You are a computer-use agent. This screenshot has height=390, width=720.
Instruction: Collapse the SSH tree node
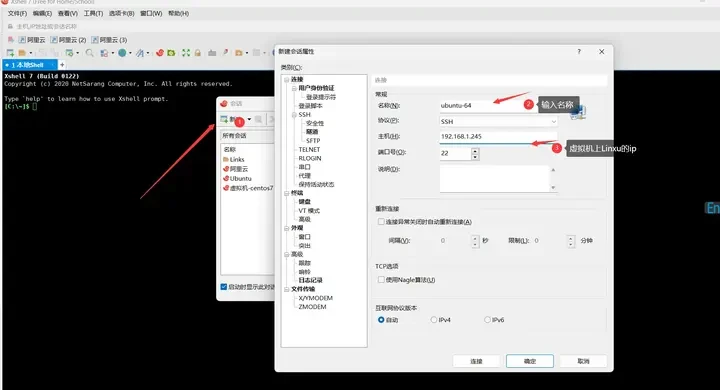point(294,114)
